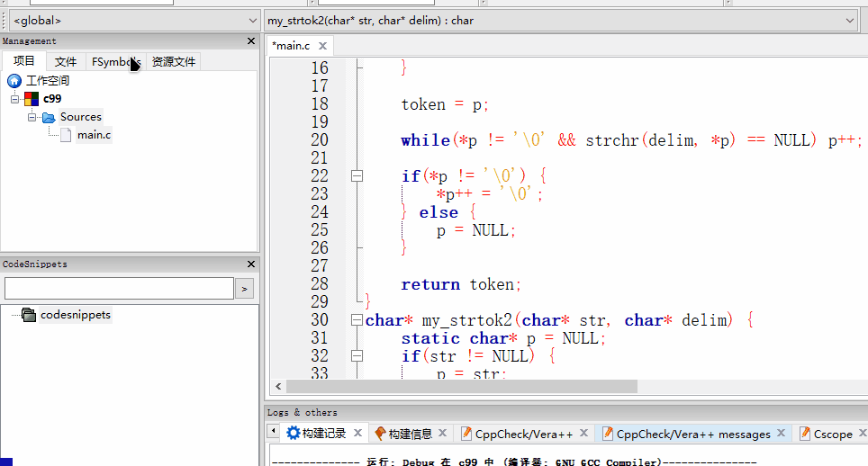Click the CppCheck/Vera++ tab pencil icon
This screenshot has height=466, width=868.
466,434
